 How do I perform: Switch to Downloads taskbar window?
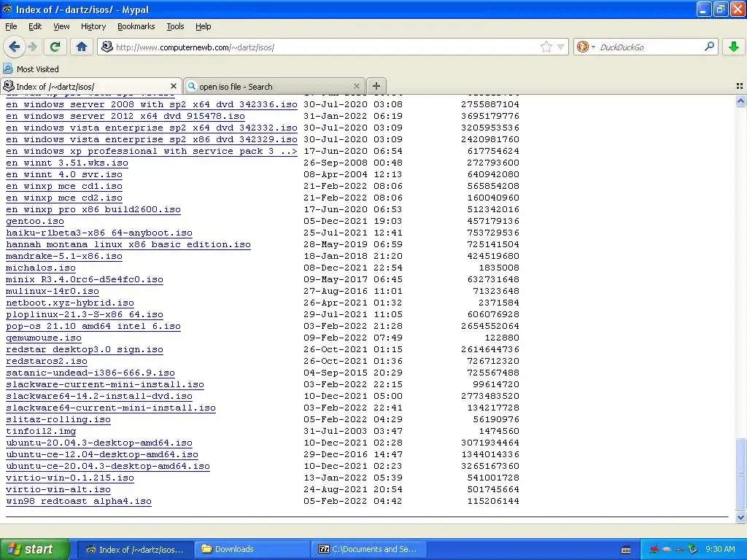pyautogui.click(x=252, y=549)
